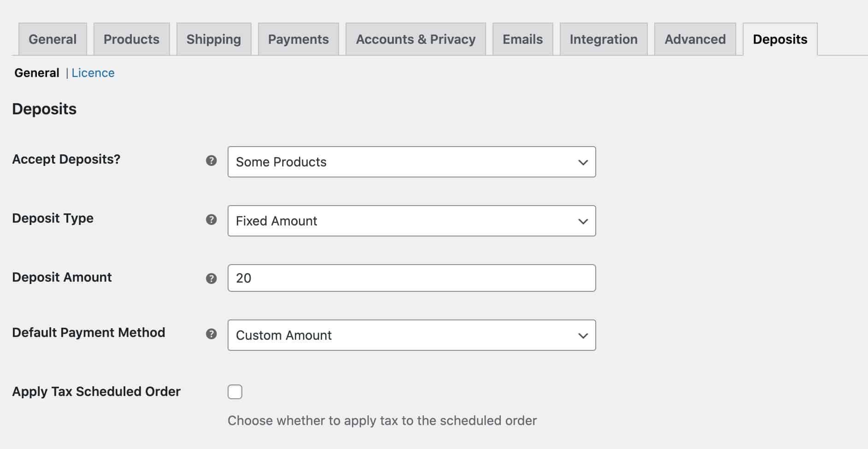Click help icon for Default Payment Method

point(211,334)
